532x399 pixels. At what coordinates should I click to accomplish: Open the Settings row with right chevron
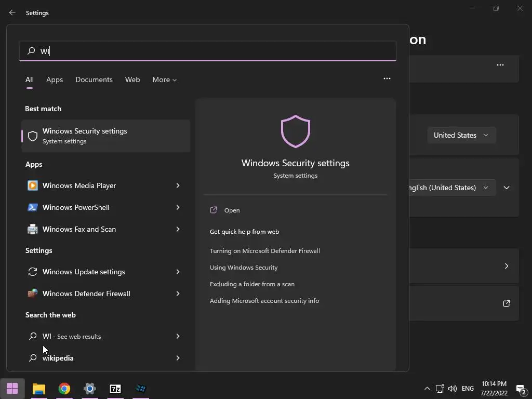pyautogui.click(x=464, y=266)
